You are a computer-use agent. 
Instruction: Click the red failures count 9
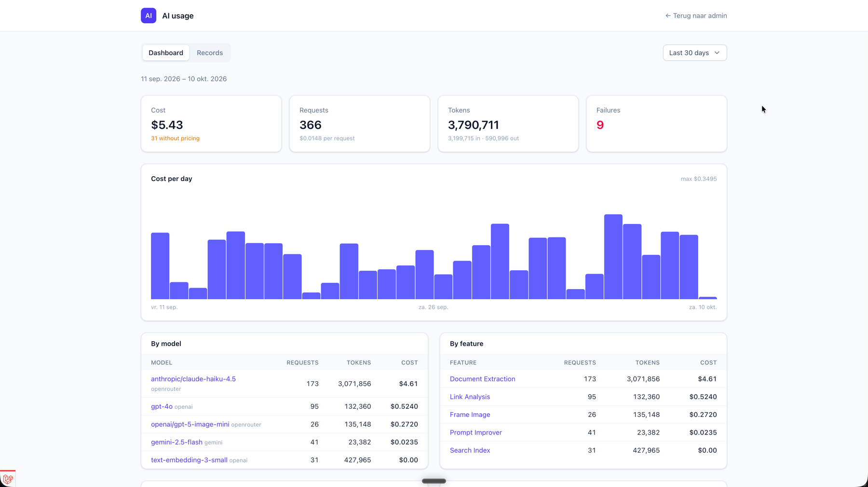coord(600,125)
